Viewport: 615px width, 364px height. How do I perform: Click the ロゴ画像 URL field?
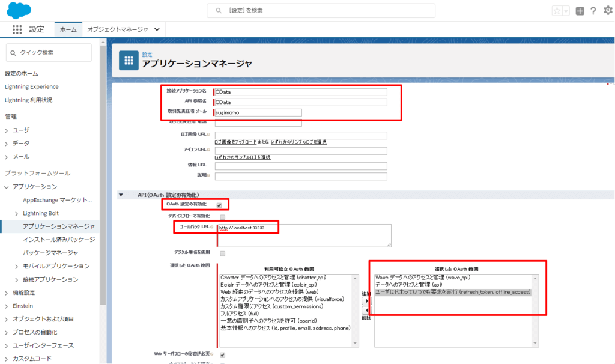(x=301, y=135)
